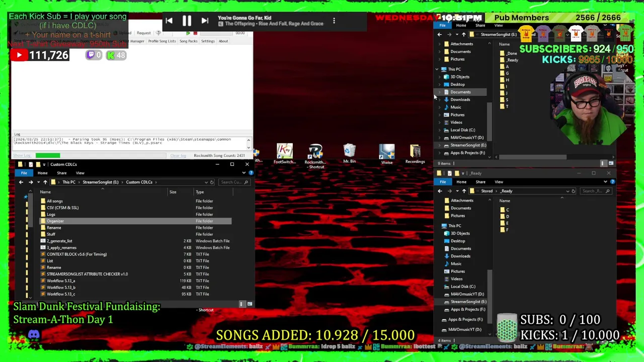Screen dimensions: 644x362
Task: Open FootSwitch desktop shortcut icon
Action: point(284,154)
